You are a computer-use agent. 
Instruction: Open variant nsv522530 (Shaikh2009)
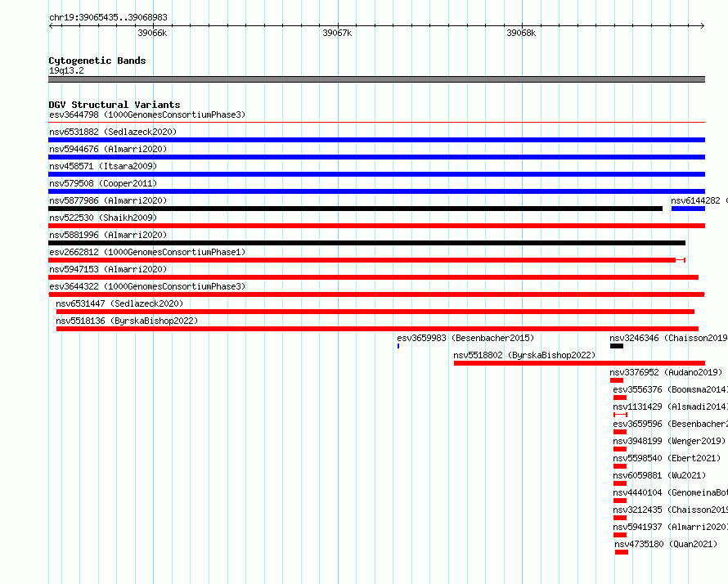(x=103, y=218)
